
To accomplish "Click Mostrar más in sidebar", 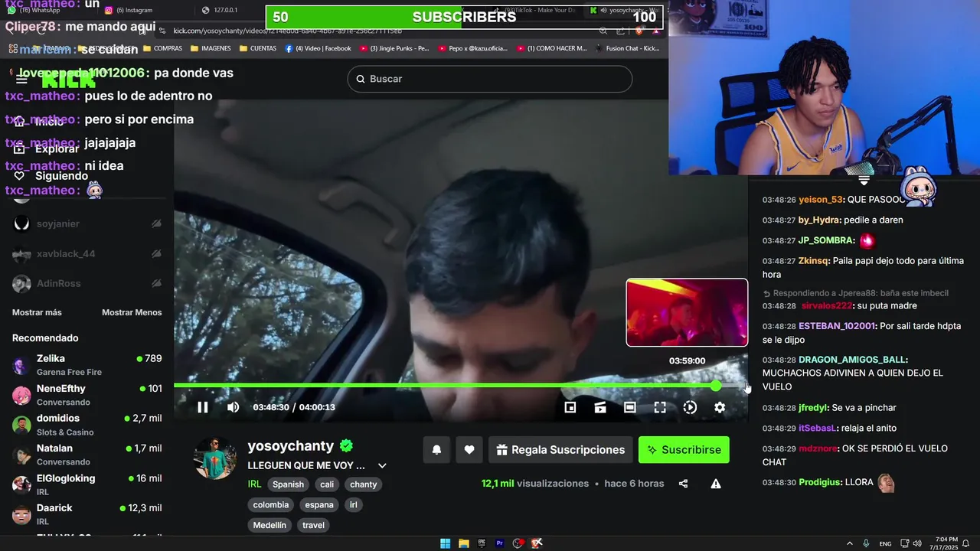I will coord(37,312).
